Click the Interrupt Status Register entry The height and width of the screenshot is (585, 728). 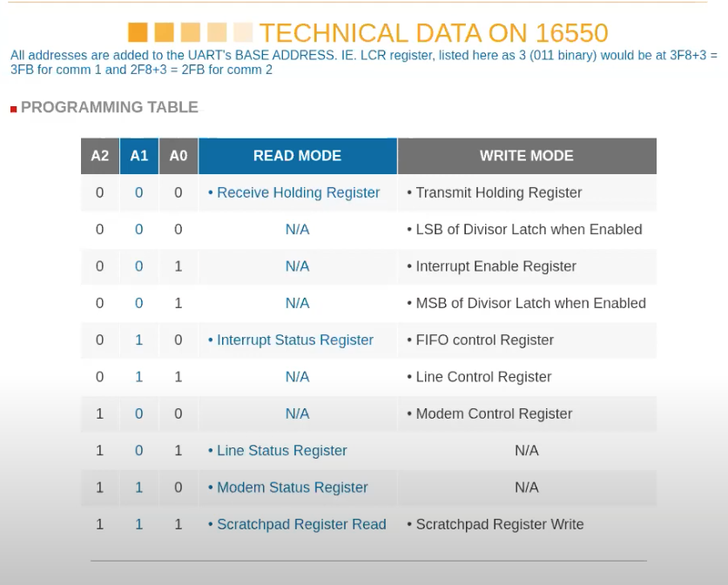(x=294, y=340)
